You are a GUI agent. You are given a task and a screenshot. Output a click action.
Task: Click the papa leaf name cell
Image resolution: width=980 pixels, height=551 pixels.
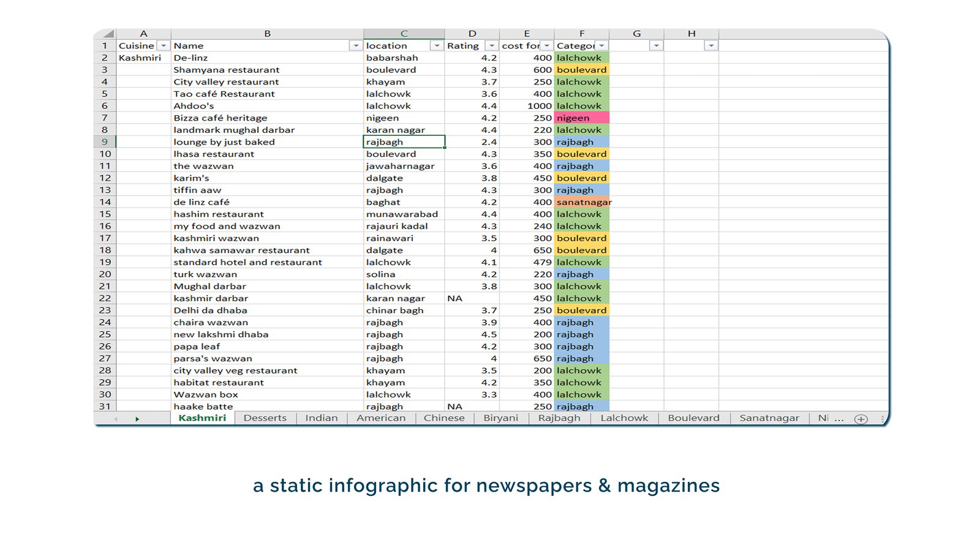267,347
